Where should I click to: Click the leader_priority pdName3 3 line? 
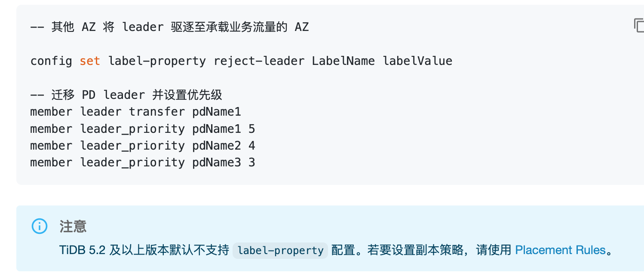[142, 163]
